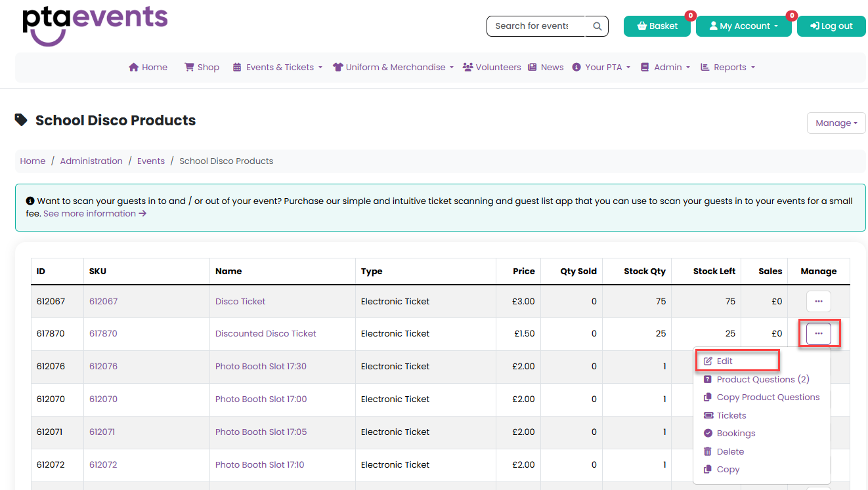Screen dimensions: 868x490
Task: Open SKU link 612070
Action: [x=103, y=399]
